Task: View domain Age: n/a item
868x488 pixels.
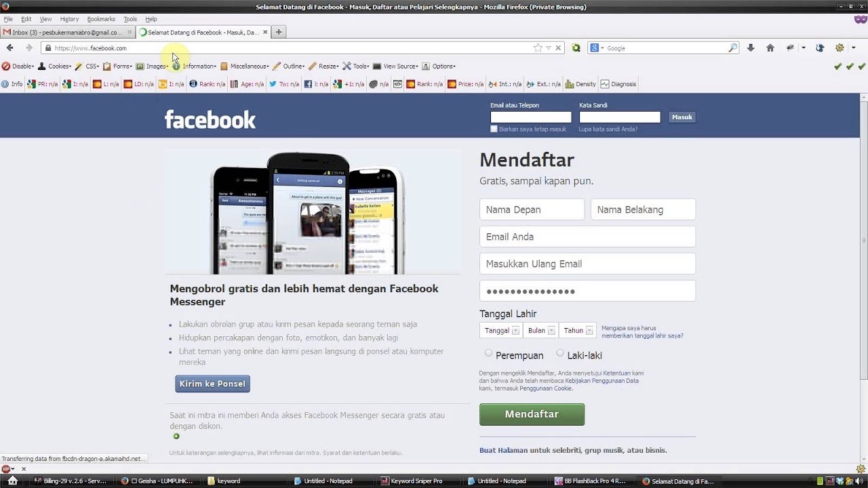Action: (247, 84)
